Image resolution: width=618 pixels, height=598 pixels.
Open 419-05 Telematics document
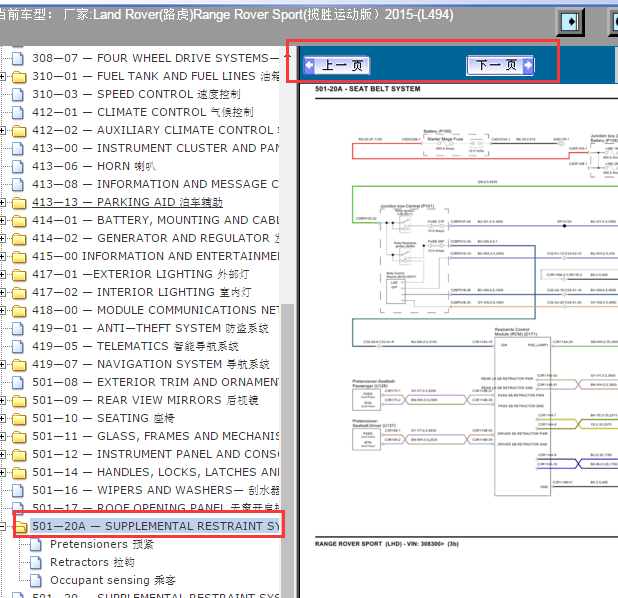(135, 346)
